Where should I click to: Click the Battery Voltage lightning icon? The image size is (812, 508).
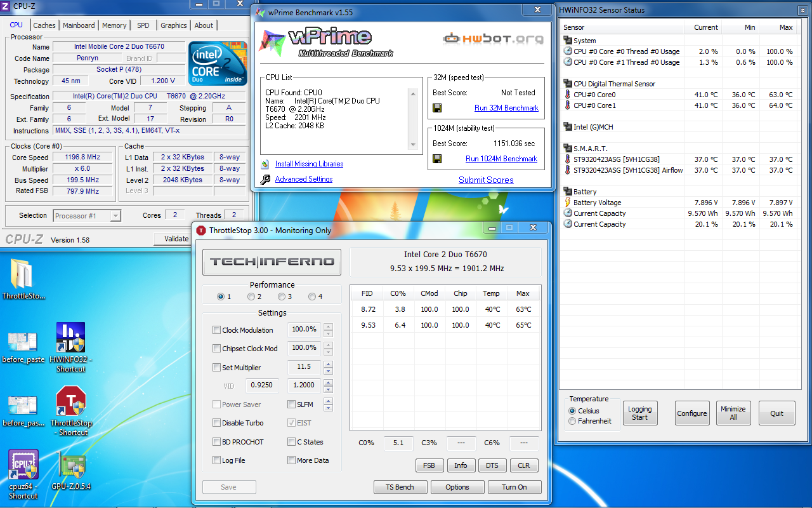pyautogui.click(x=568, y=203)
